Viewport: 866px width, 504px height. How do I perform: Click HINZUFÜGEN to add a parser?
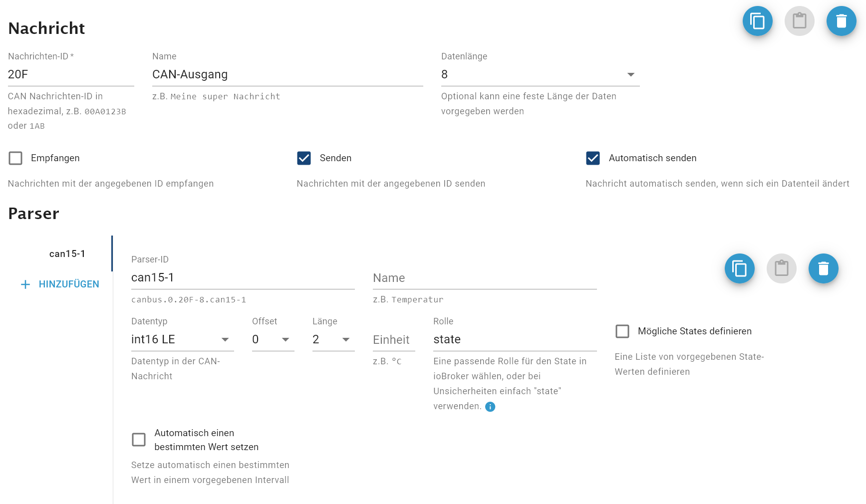click(69, 284)
